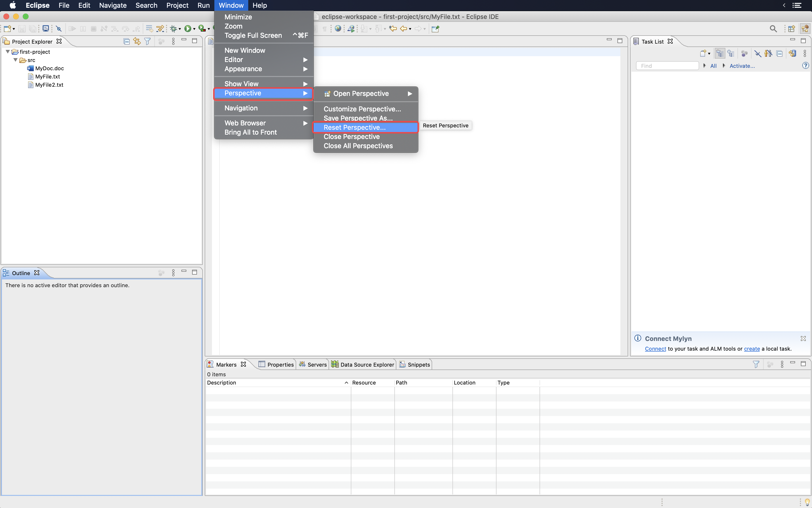Choose Close All Perspectives menu item
Screen dimensions: 812x508
[x=366, y=146]
